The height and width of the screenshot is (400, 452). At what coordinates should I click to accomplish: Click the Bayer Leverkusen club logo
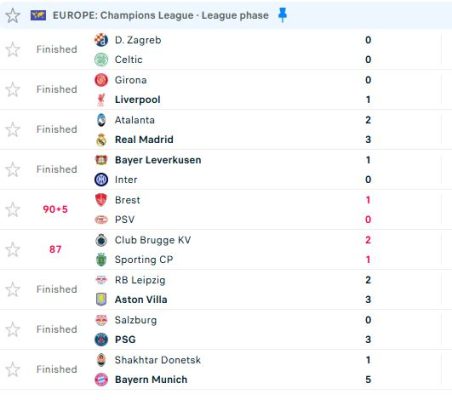click(x=101, y=160)
